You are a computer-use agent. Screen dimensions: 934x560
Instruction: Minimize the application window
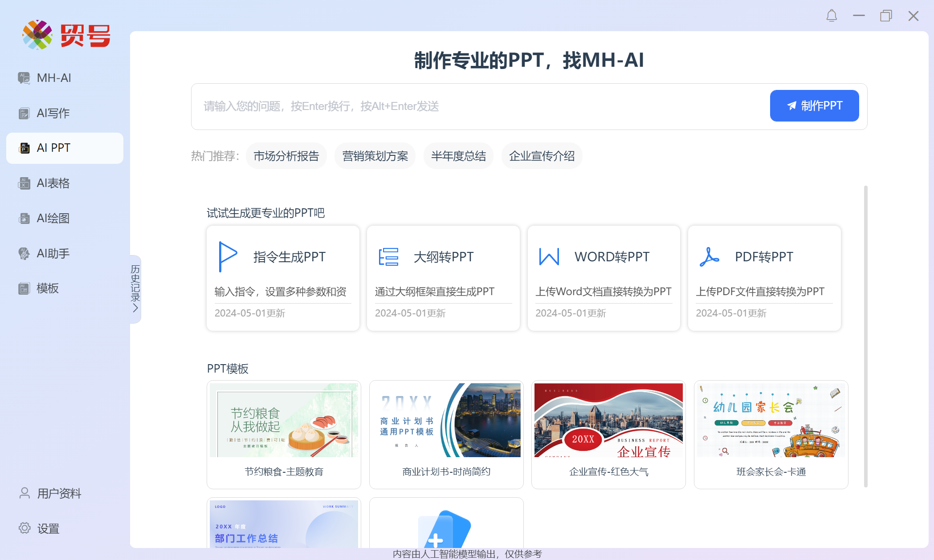pyautogui.click(x=859, y=16)
